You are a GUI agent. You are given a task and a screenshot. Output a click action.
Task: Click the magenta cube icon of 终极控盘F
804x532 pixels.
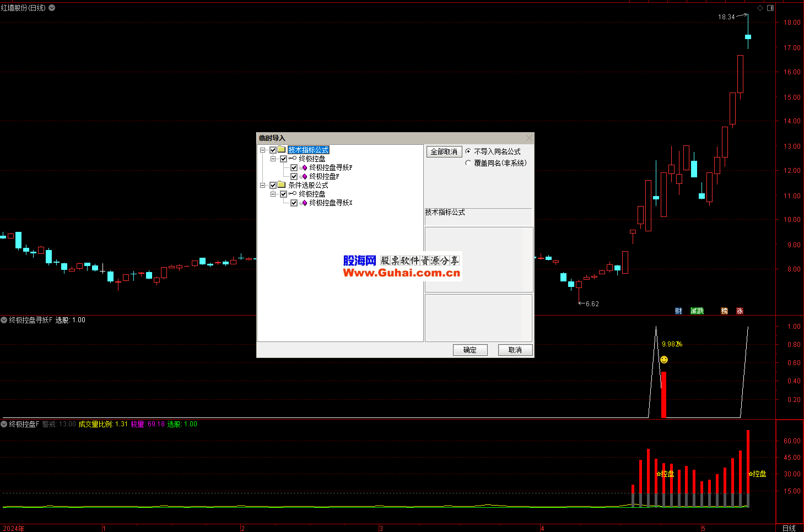304,176
